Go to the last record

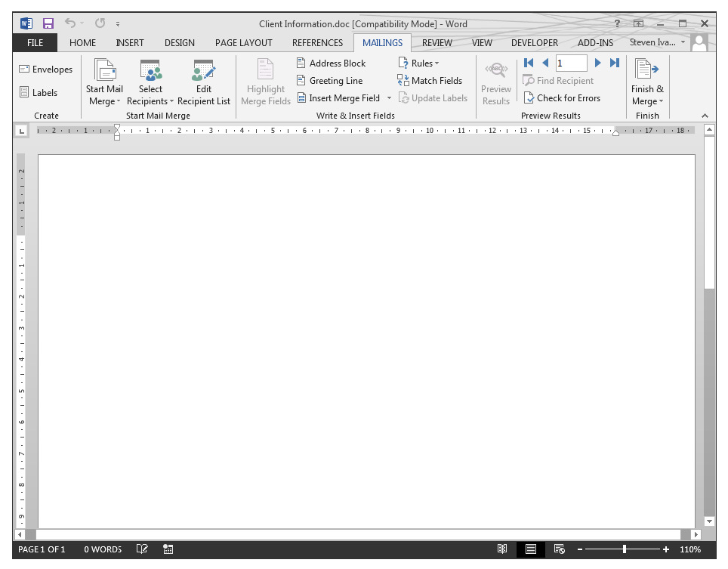pyautogui.click(x=615, y=63)
